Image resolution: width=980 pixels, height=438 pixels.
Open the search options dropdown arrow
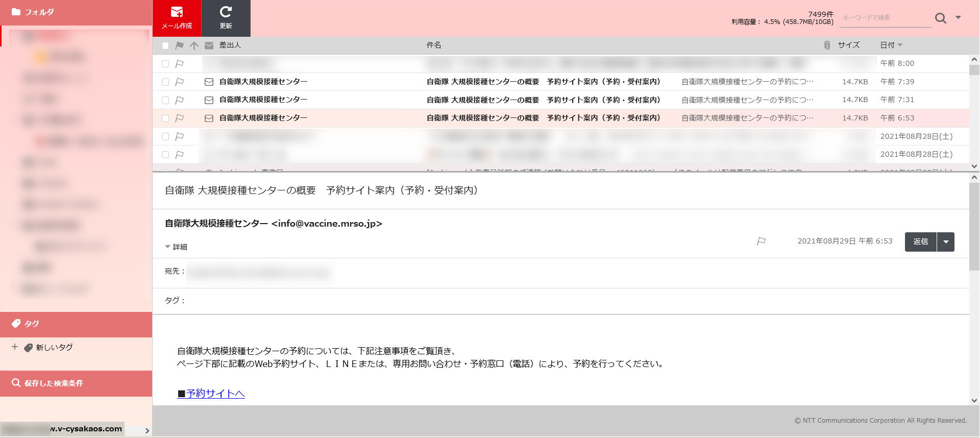click(958, 17)
